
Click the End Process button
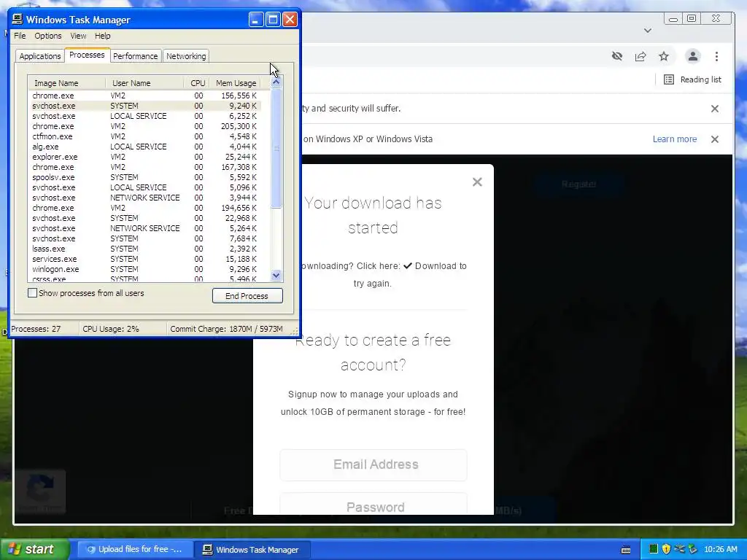tap(247, 296)
